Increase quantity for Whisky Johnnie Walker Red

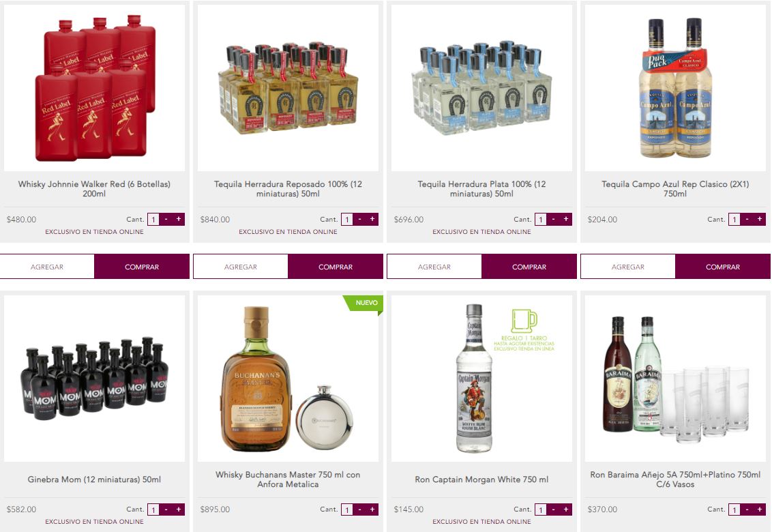coord(178,219)
